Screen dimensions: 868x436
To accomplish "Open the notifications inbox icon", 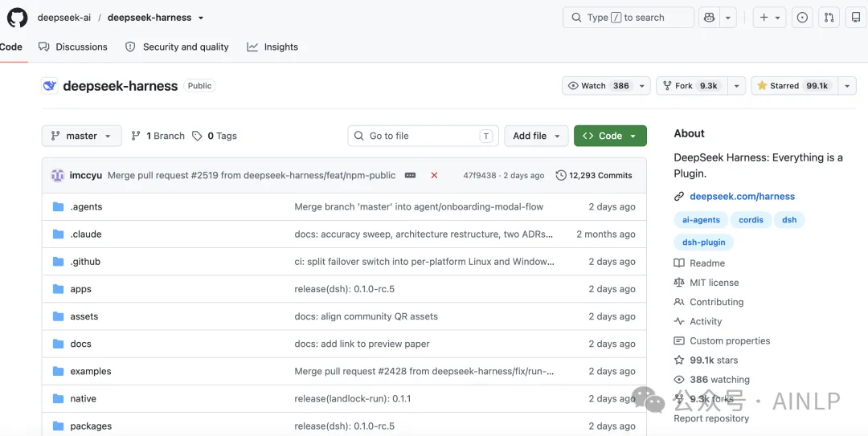I will coord(856,17).
